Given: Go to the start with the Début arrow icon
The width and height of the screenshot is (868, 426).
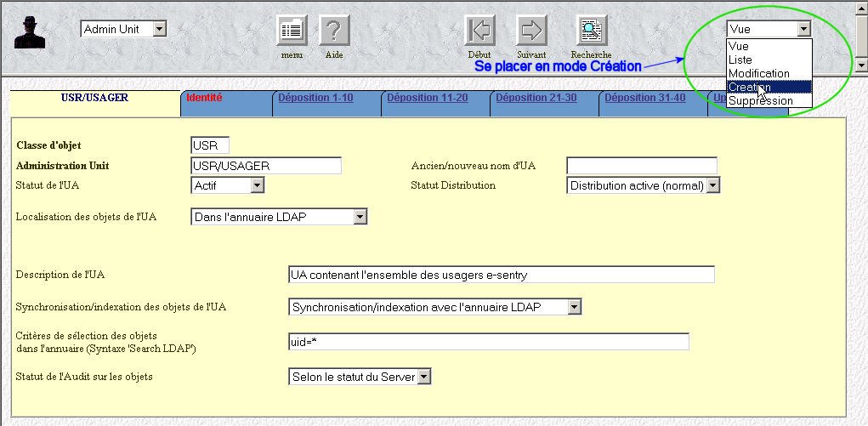Looking at the screenshot, I should coord(479,31).
